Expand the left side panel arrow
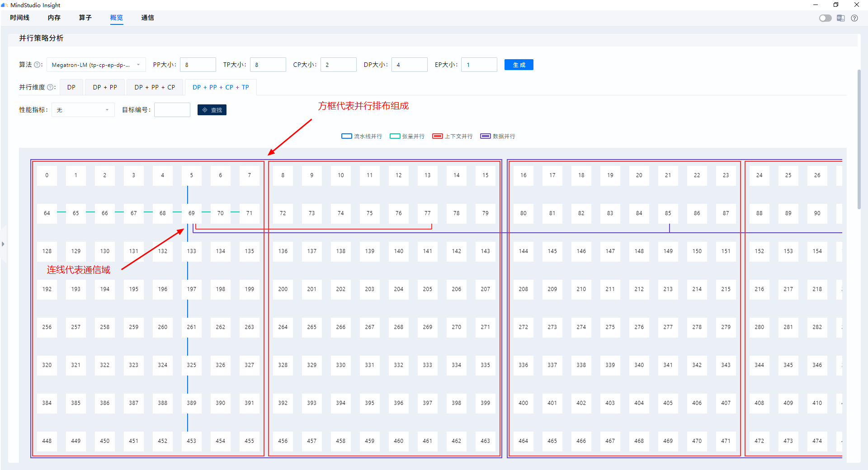 click(3, 244)
